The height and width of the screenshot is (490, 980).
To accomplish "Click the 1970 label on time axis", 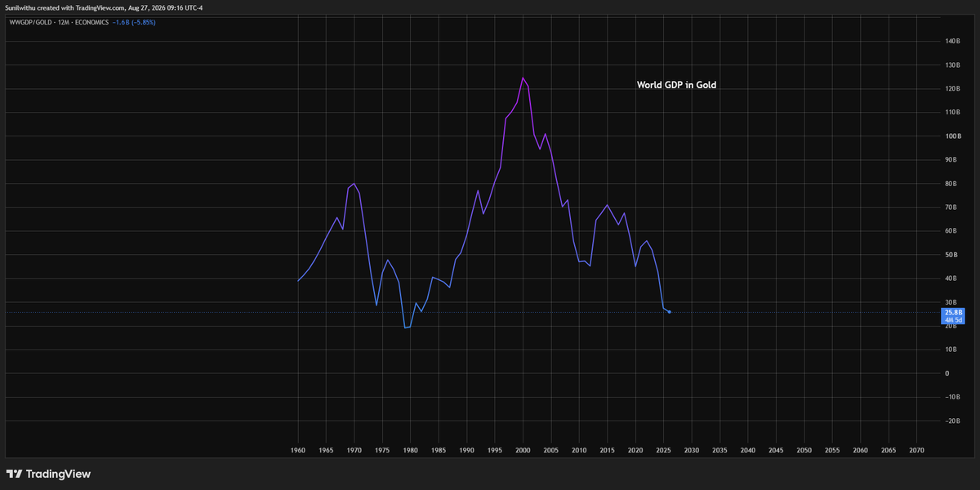I will click(x=354, y=450).
